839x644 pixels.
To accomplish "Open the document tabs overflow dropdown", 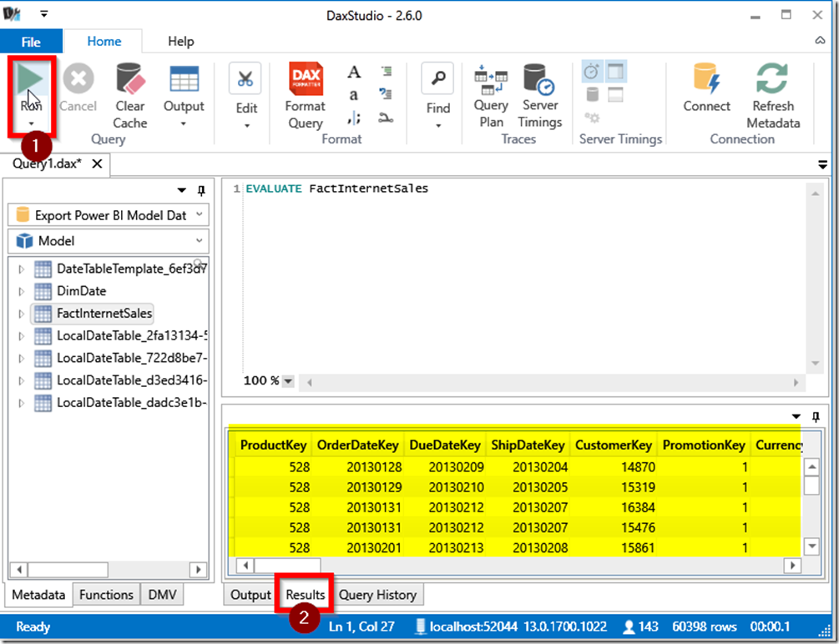I will click(823, 164).
